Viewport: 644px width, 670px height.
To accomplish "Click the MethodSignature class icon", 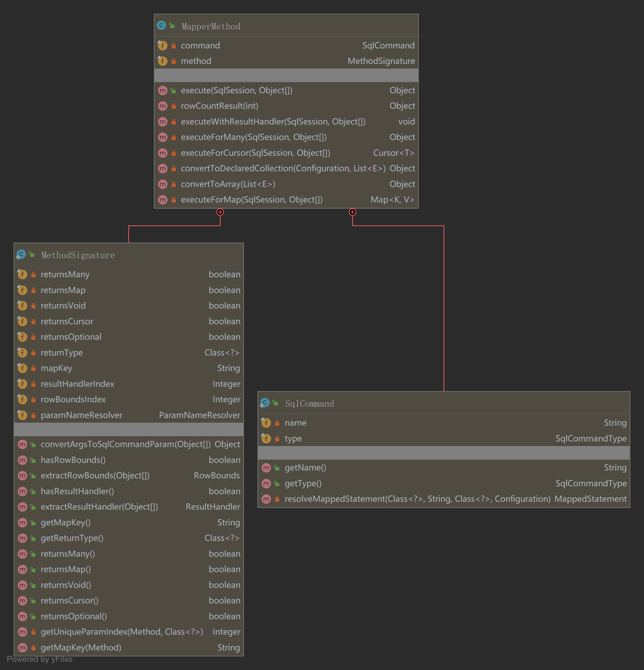I will click(x=21, y=255).
